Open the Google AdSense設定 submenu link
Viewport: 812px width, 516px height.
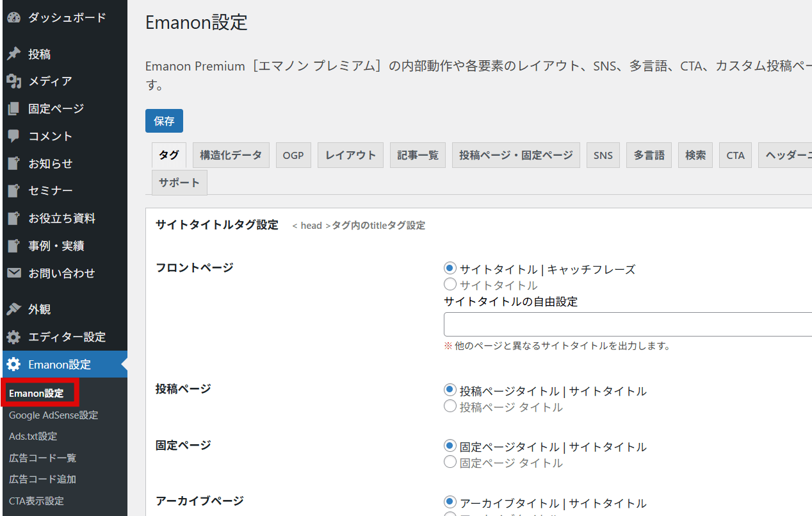point(54,415)
